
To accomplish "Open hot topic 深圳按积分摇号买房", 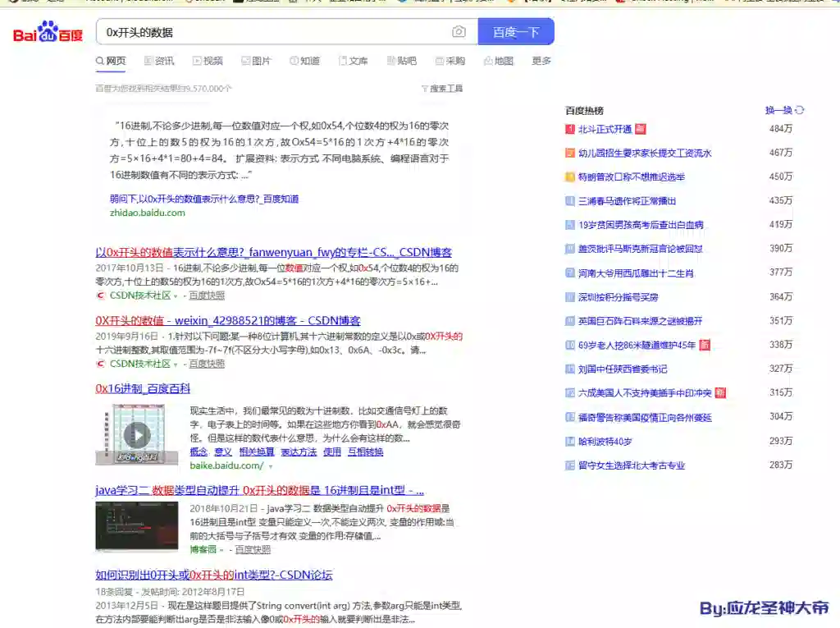I will pos(619,297).
